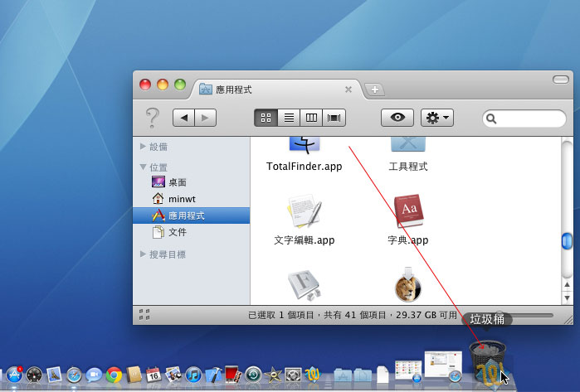Image resolution: width=580 pixels, height=392 pixels.
Task: Open Mail stamp icon in the Dock
Action: [x=54, y=375]
